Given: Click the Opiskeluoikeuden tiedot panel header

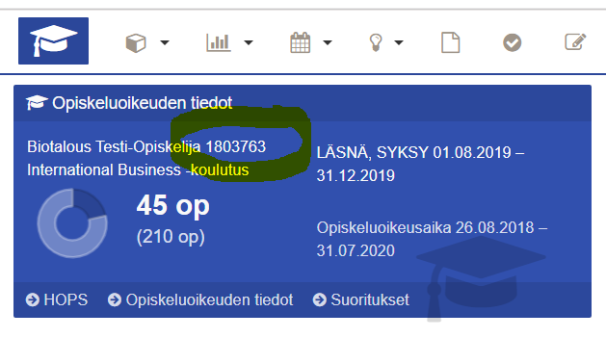Looking at the screenshot, I should click(x=303, y=103).
